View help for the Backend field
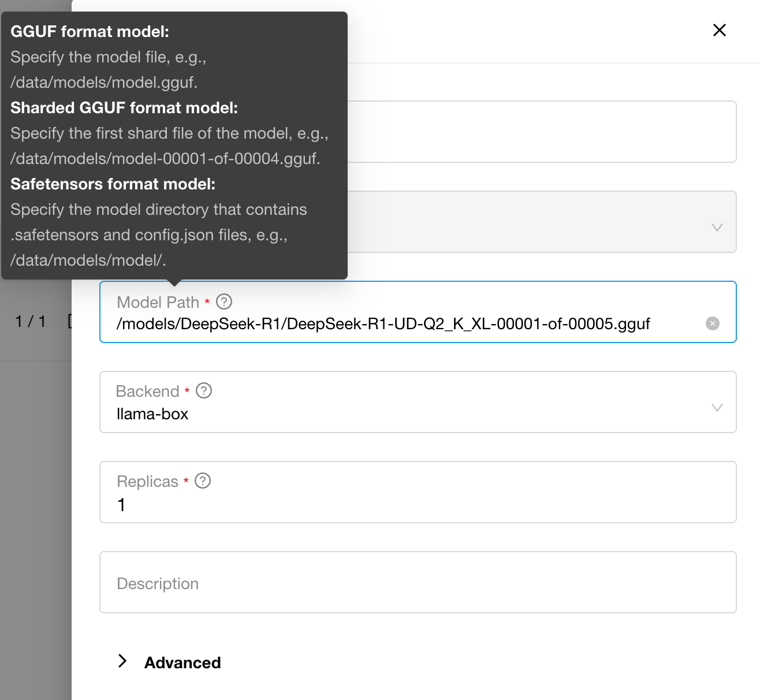Viewport: 760px width, 700px height. pos(203,390)
